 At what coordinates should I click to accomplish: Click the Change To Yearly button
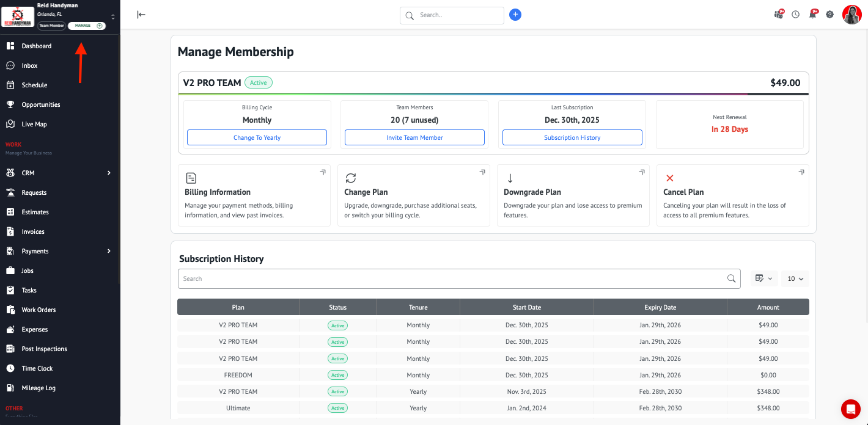(257, 137)
